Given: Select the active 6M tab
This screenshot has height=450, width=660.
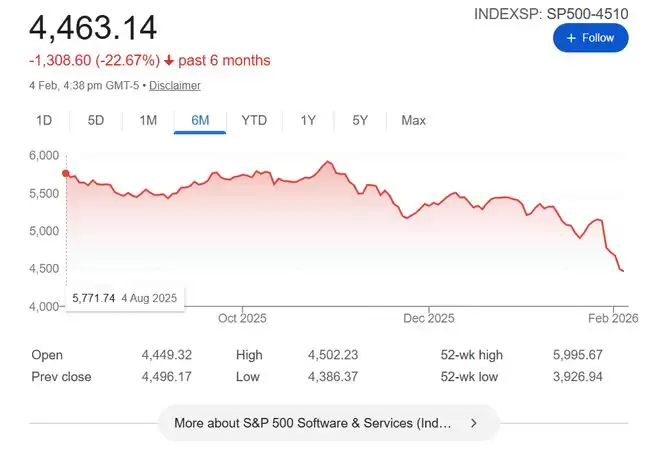Looking at the screenshot, I should point(200,121).
